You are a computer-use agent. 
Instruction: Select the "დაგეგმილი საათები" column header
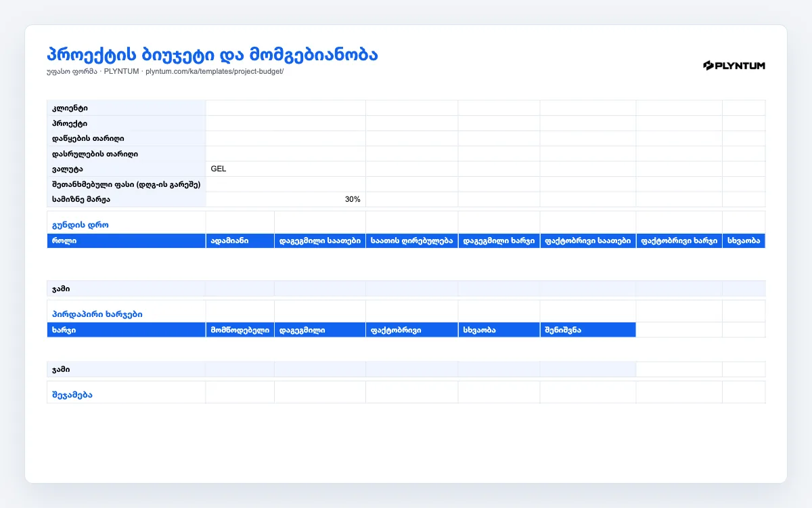pyautogui.click(x=320, y=240)
